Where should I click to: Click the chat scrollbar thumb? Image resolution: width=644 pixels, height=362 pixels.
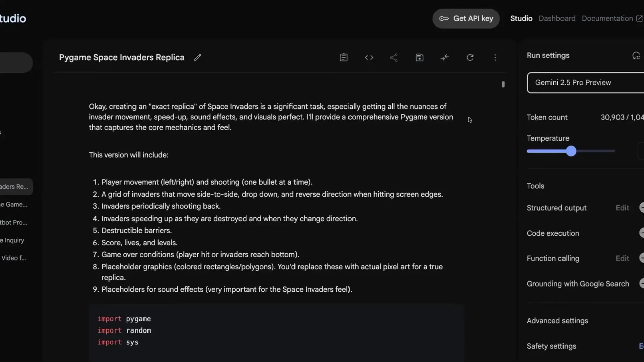(503, 84)
